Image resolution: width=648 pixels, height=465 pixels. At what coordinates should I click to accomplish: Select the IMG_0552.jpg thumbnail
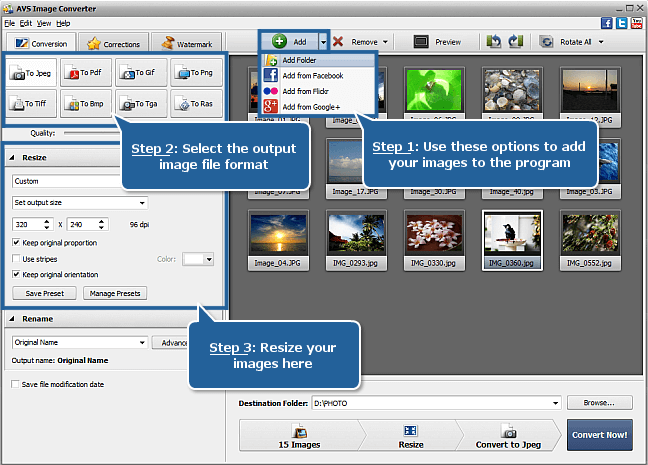[590, 240]
